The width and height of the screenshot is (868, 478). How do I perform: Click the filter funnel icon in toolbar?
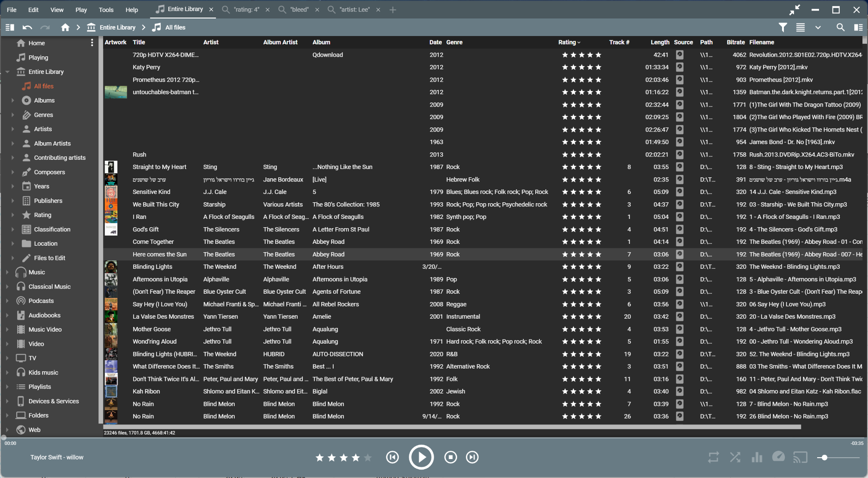pos(782,28)
